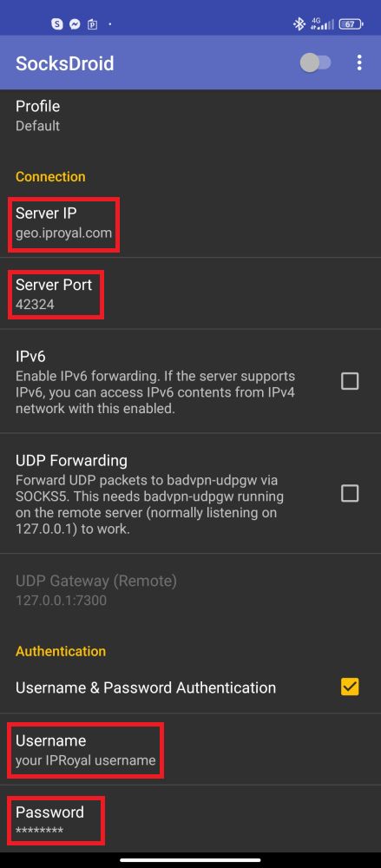
Task: Open the three-dot overflow menu
Action: point(359,62)
